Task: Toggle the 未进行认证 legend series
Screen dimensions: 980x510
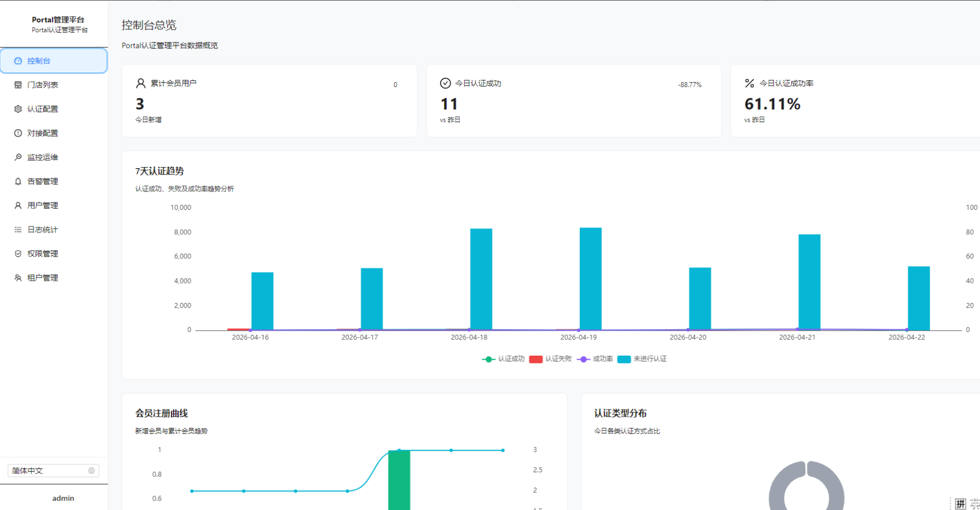Action: click(x=642, y=359)
